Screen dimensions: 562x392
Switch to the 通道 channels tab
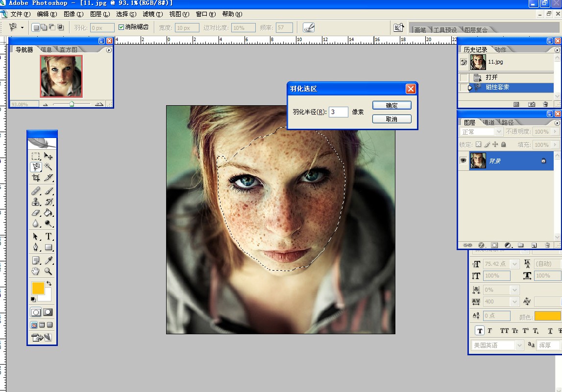488,122
